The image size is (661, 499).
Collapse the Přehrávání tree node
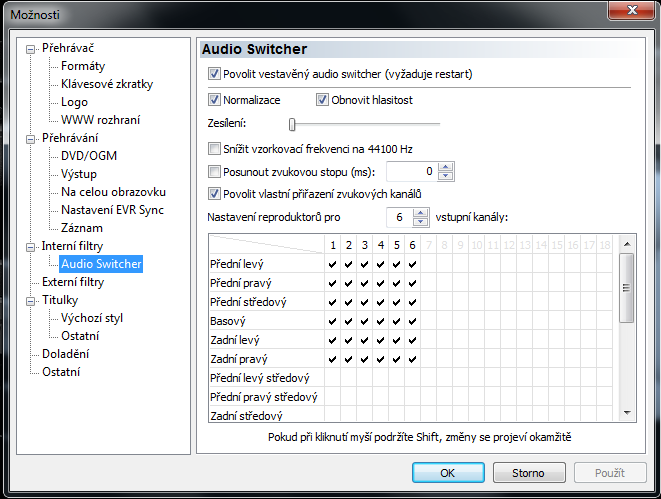coord(30,139)
